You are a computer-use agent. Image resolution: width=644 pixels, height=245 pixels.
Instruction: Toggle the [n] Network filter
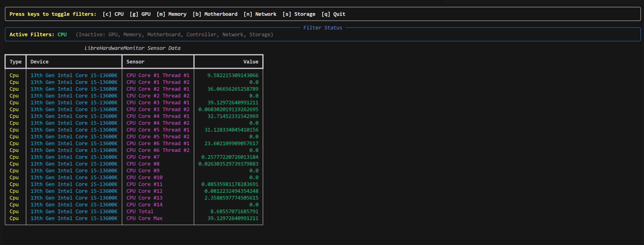click(x=260, y=14)
